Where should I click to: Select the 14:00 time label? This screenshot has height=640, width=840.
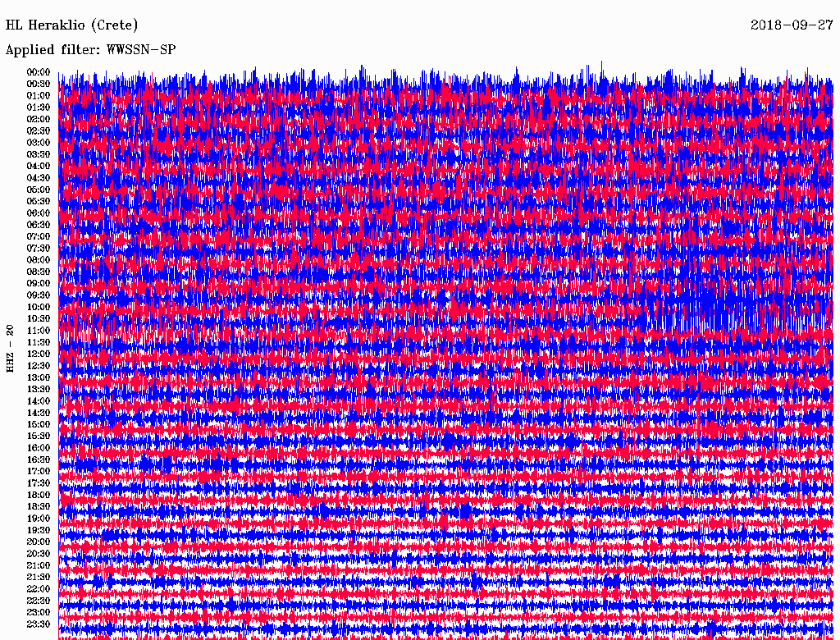(x=38, y=401)
